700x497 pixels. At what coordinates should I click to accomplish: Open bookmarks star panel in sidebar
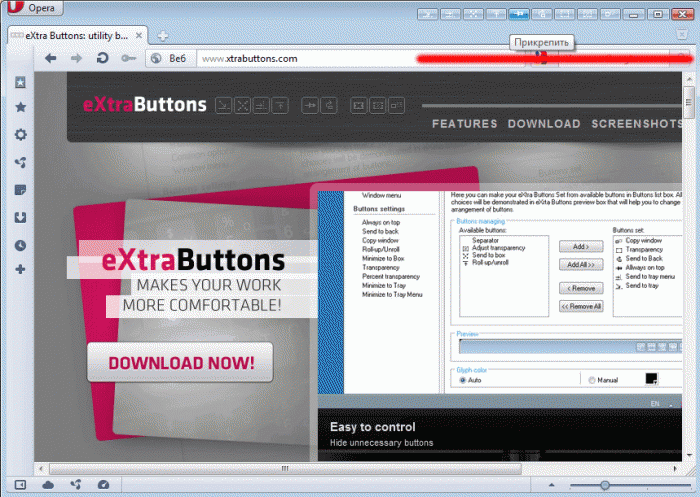pos(20,107)
